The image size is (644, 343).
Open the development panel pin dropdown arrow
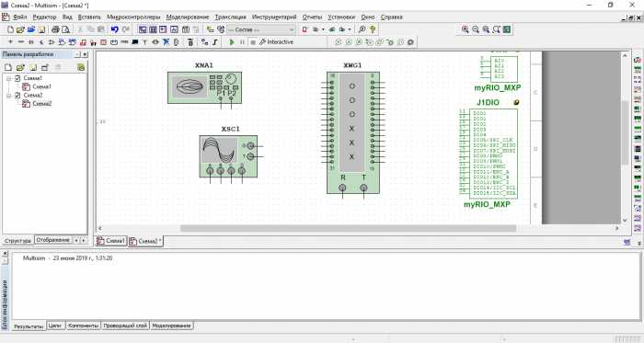coord(77,54)
